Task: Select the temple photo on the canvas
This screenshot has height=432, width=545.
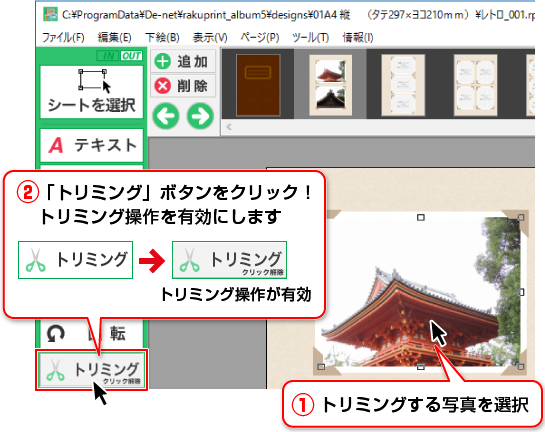Action: tap(421, 292)
